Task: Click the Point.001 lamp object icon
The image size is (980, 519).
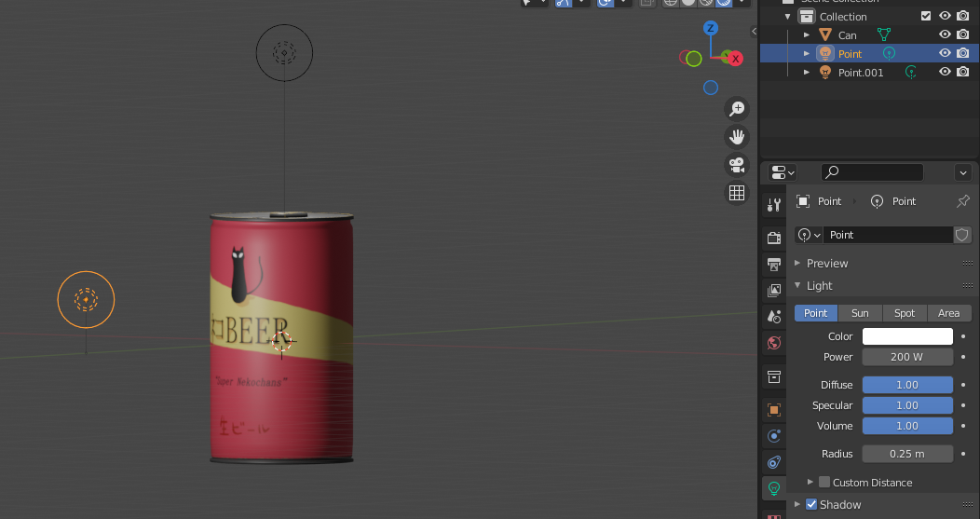Action: pos(825,73)
